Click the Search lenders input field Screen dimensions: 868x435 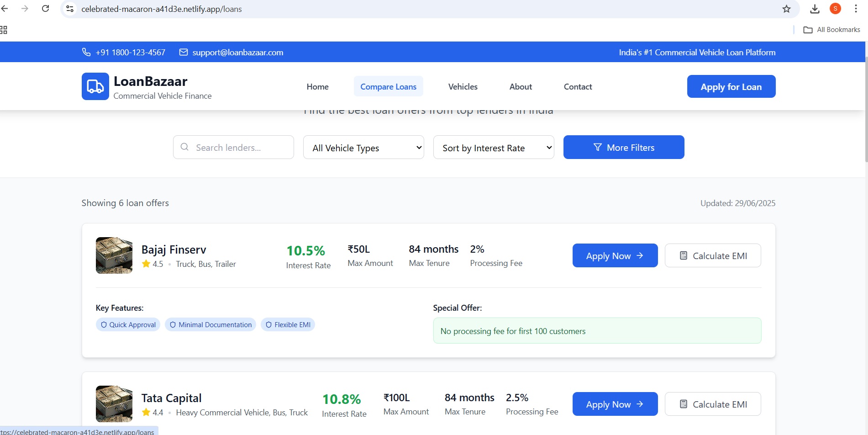point(233,147)
